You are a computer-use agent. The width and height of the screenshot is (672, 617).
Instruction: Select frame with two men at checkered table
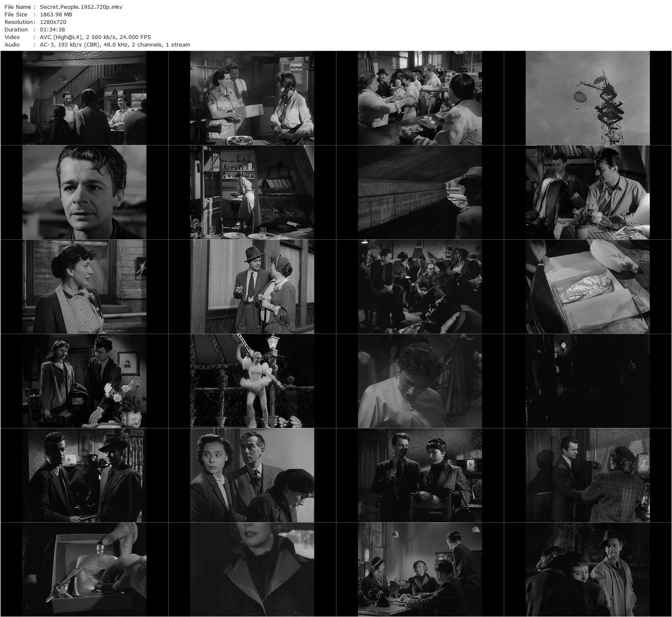coord(587,192)
